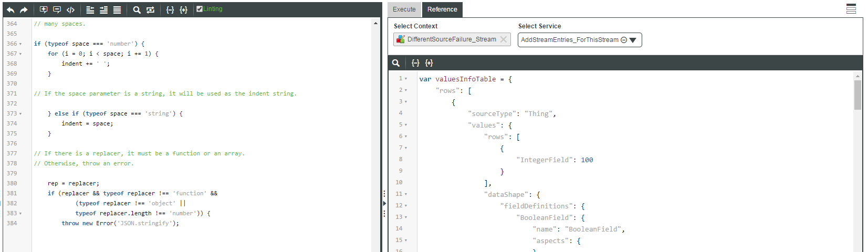Click the DifferentSourceFailure_Stream entity icon
Screen dimensions: 868x252
(401, 39)
